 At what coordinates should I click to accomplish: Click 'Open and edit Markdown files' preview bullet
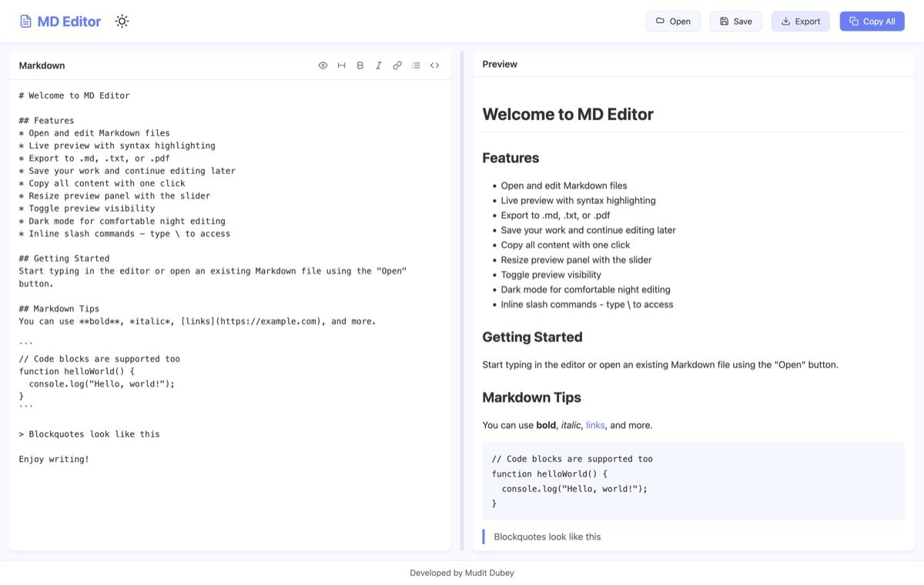[x=564, y=186]
